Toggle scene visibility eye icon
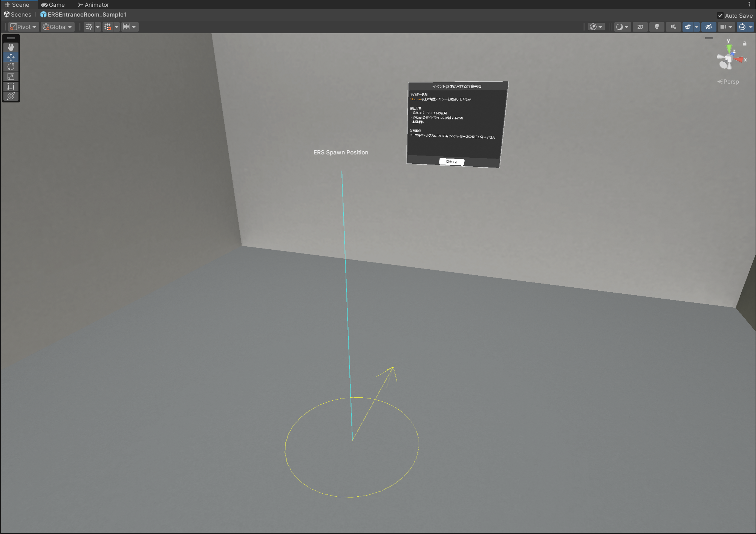 (709, 27)
